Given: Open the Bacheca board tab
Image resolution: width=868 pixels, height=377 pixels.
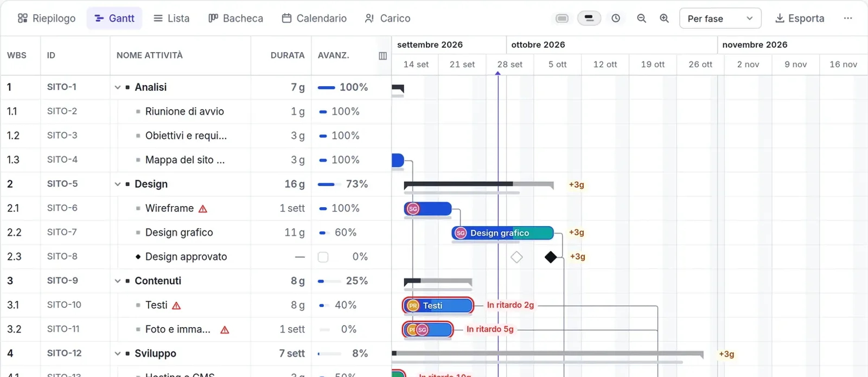Looking at the screenshot, I should coord(236,18).
